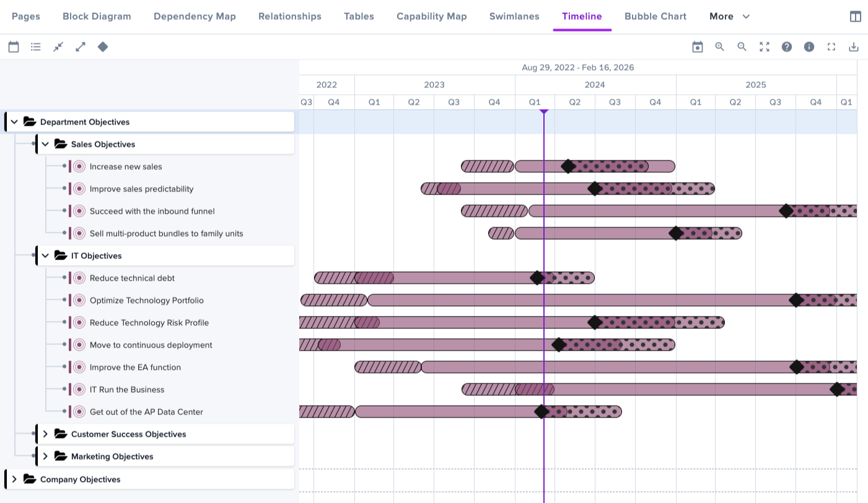Click the folder icon of Sales Objectives
Image resolution: width=868 pixels, height=503 pixels.
[61, 144]
